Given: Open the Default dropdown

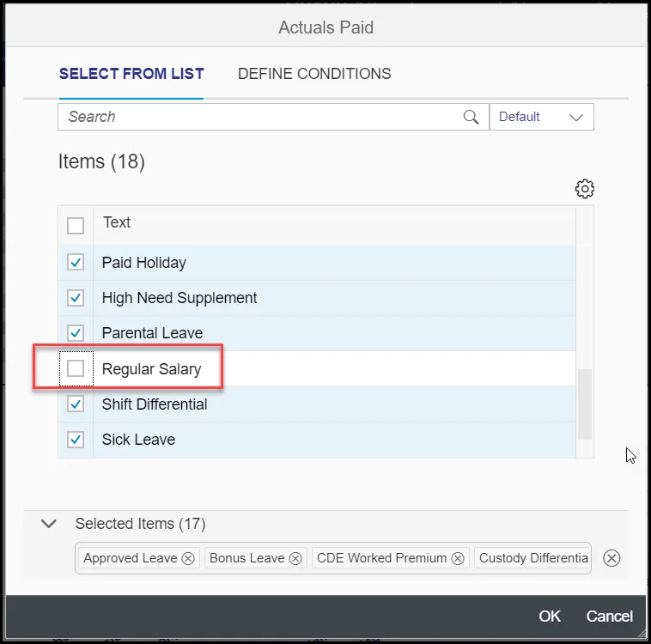Looking at the screenshot, I should pos(541,117).
